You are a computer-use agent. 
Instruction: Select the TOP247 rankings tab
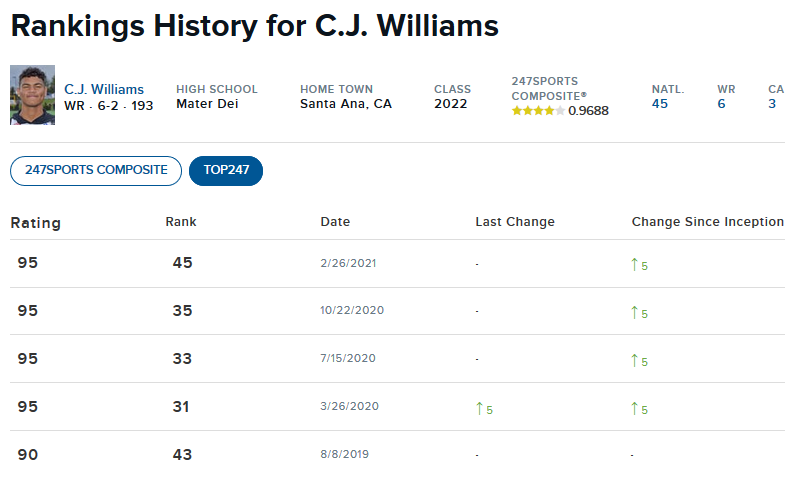tap(226, 170)
